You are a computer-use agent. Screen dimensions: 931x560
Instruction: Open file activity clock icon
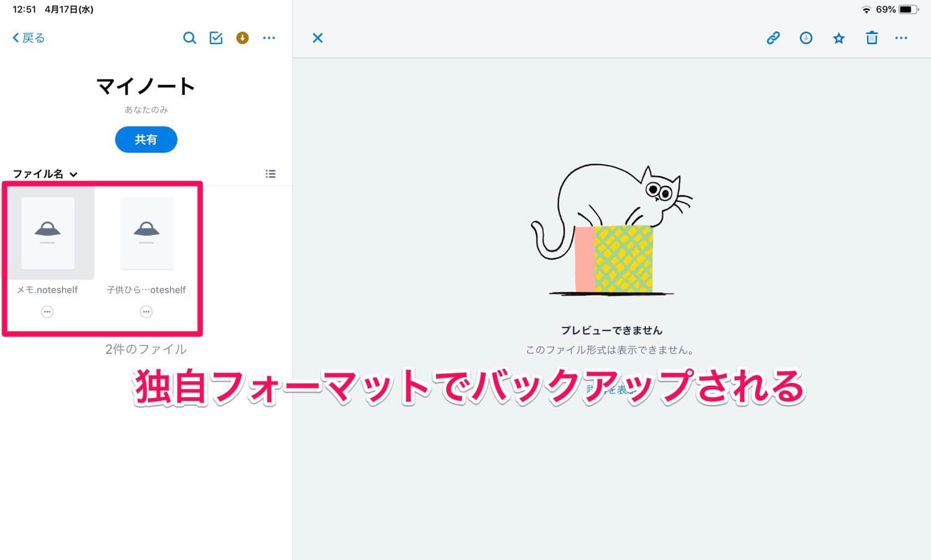(806, 38)
